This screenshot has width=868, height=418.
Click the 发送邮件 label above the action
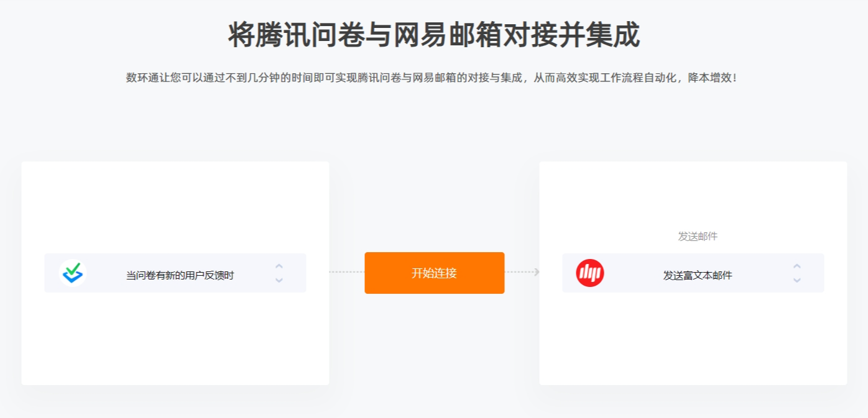pos(698,237)
